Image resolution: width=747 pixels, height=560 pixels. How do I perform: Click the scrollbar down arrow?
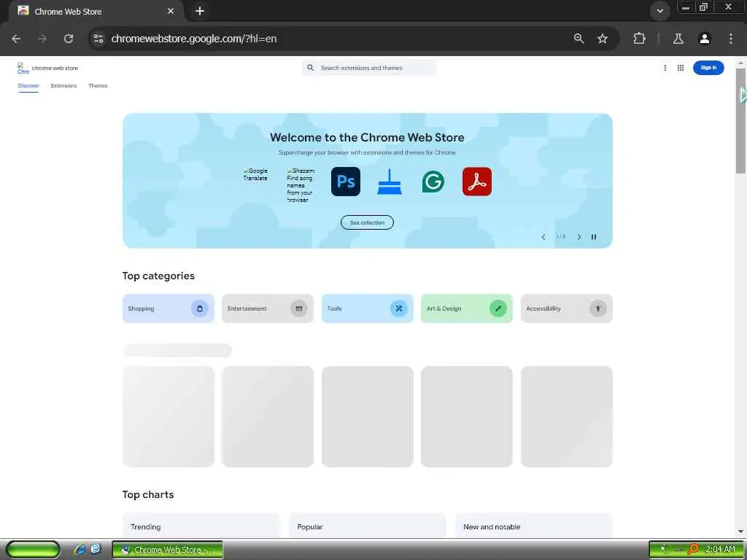[x=741, y=532]
